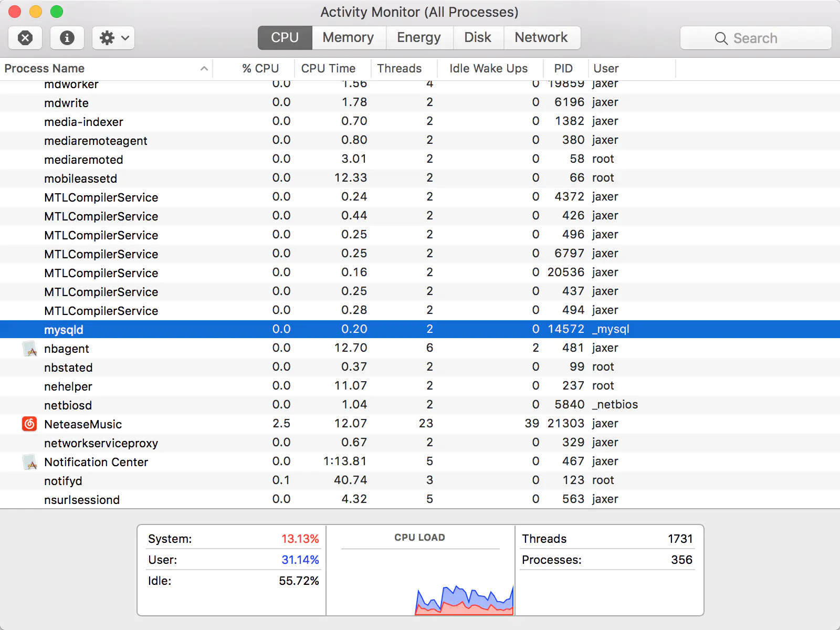Click the Quit Process stop icon
Screen dimensions: 840x630
pyautogui.click(x=25, y=38)
